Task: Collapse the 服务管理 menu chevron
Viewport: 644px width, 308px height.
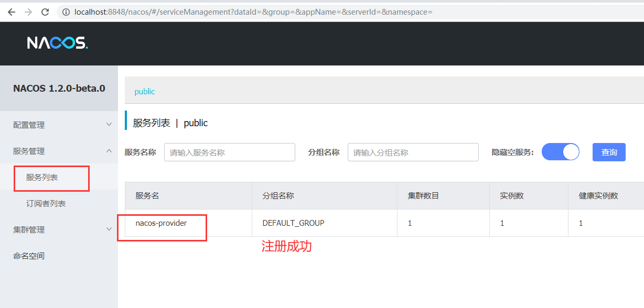Action: click(109, 151)
